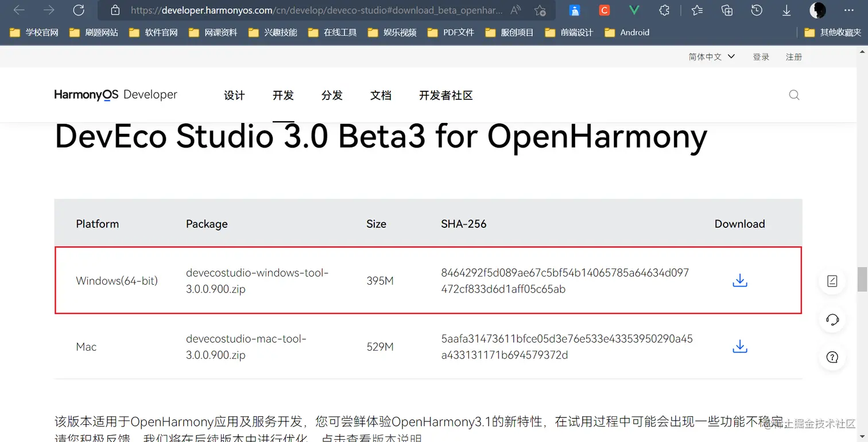This screenshot has width=868, height=442.
Task: Click the devecostudio-mac-tool-3.0.0.900.zip text
Action: (246, 347)
